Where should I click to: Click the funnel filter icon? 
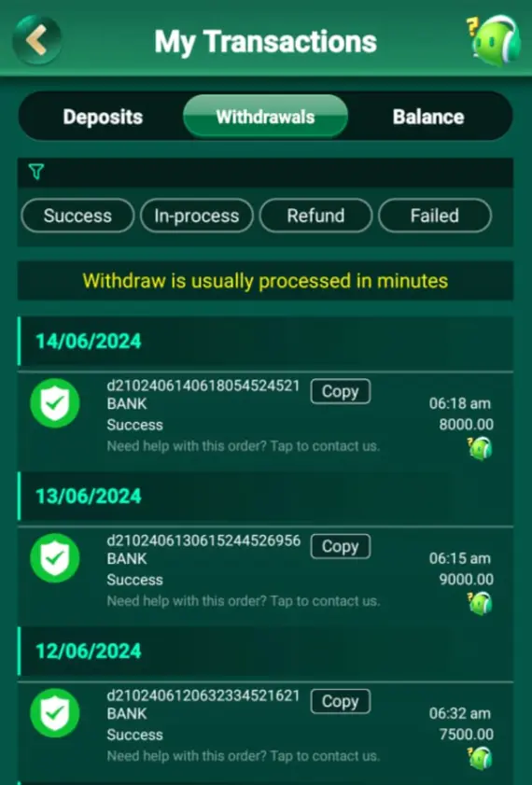[x=36, y=172]
